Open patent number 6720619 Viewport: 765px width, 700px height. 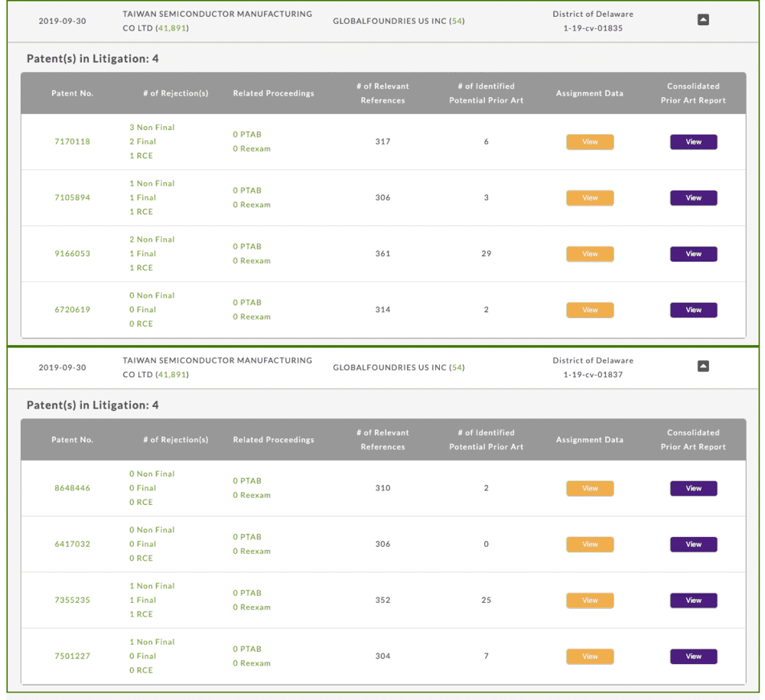(x=72, y=310)
